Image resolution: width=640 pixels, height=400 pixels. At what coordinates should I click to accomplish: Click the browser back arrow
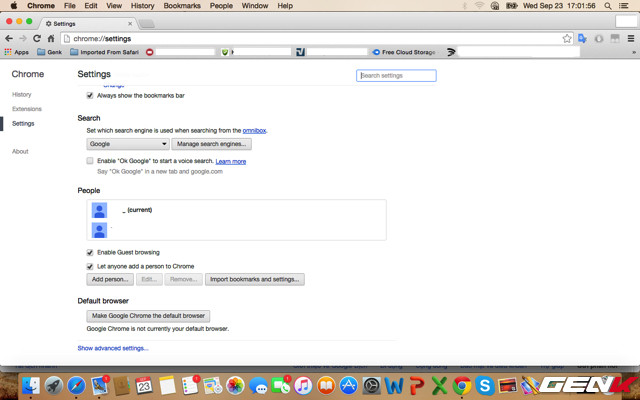coord(9,38)
